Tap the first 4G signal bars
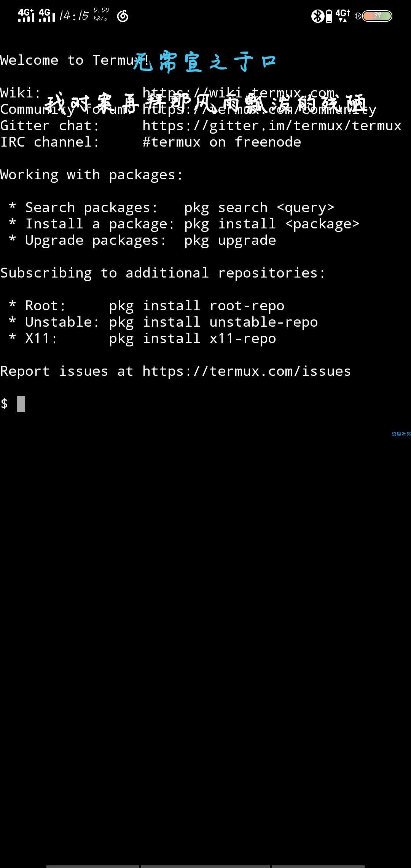This screenshot has height=868, width=411. pyautogui.click(x=26, y=15)
